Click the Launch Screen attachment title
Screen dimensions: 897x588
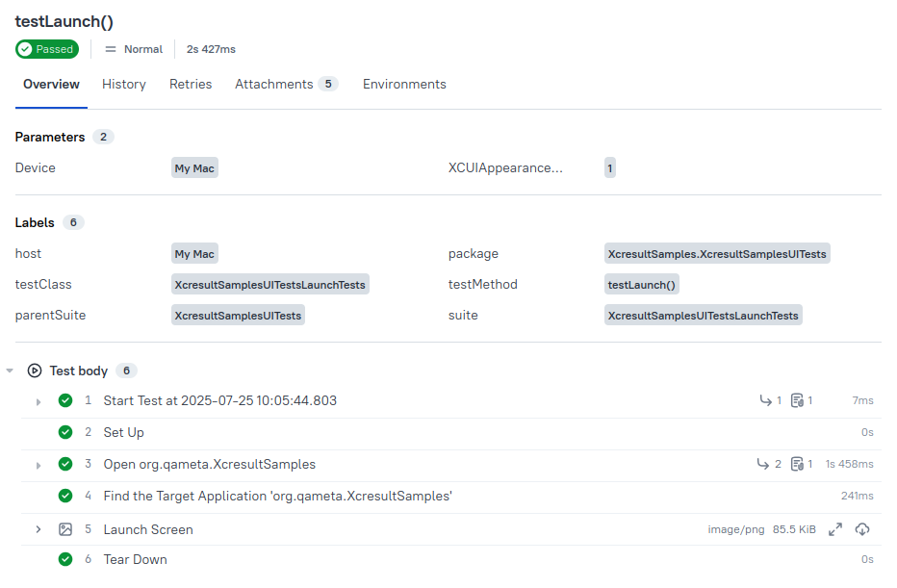tap(148, 529)
